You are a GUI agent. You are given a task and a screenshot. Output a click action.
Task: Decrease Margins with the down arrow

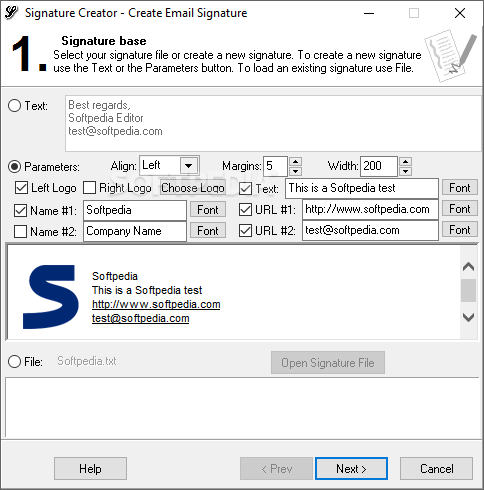tap(295, 171)
